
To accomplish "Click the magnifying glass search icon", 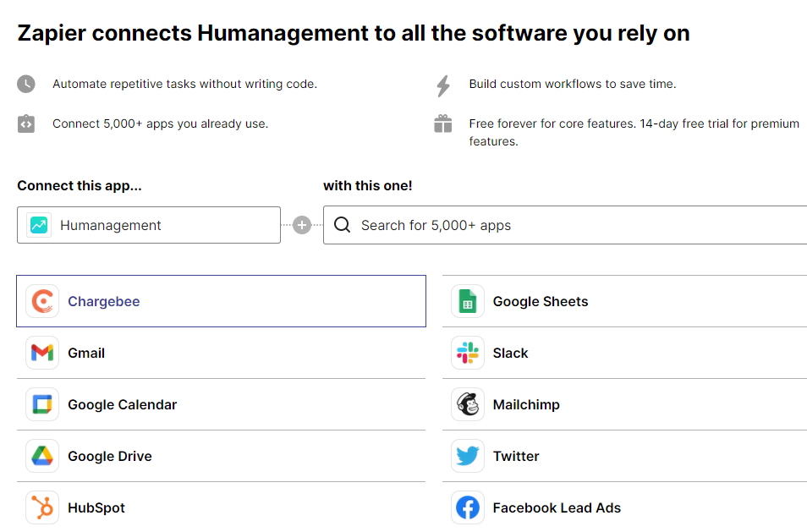I will click(x=343, y=225).
